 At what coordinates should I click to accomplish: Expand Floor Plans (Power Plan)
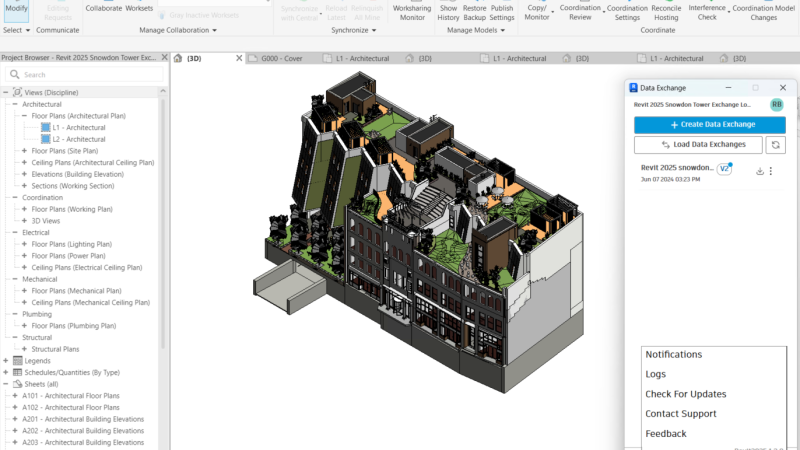(24, 256)
